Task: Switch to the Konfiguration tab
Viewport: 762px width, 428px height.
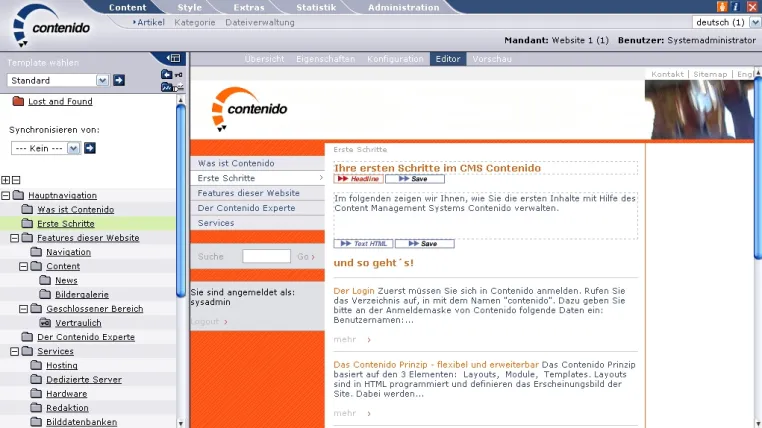Action: pos(395,59)
